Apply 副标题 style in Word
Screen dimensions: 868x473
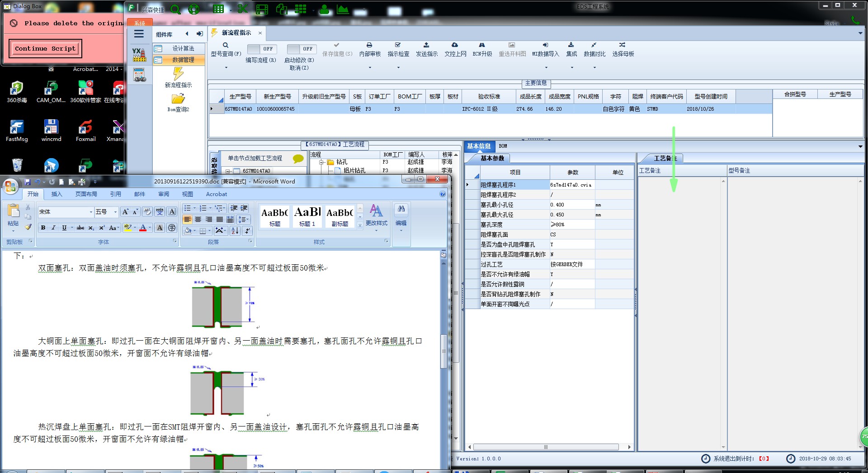(x=340, y=216)
